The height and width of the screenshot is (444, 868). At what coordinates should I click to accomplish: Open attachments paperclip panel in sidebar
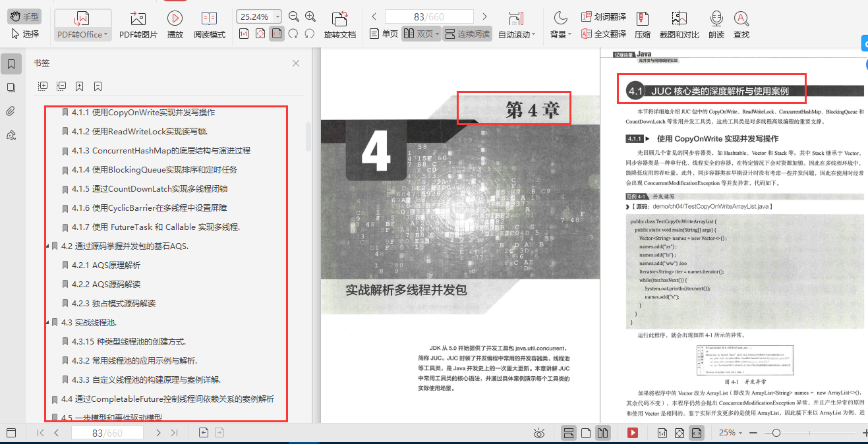tap(11, 111)
